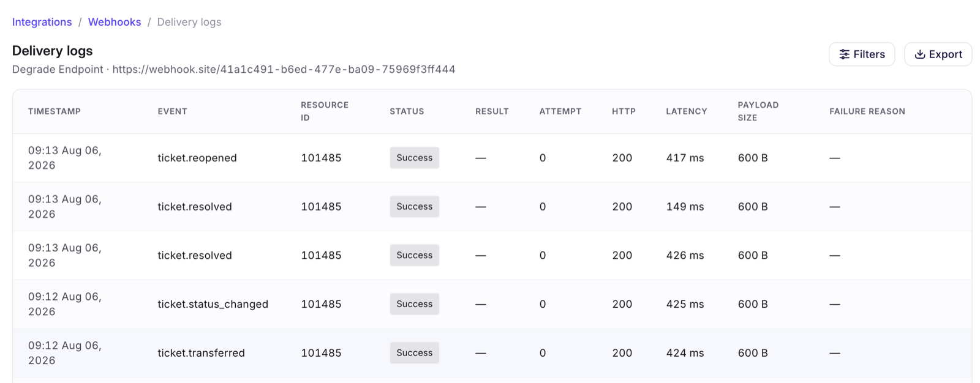The image size is (980, 383).
Task: Click the timestamp of the ticket.transferred row
Action: (65, 353)
